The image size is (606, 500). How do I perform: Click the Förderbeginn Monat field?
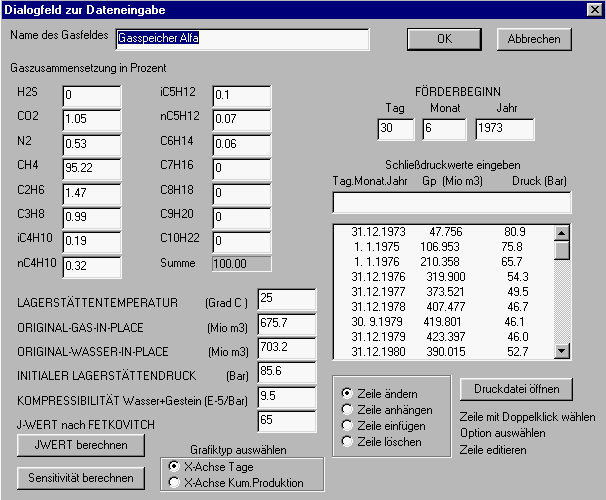(444, 129)
